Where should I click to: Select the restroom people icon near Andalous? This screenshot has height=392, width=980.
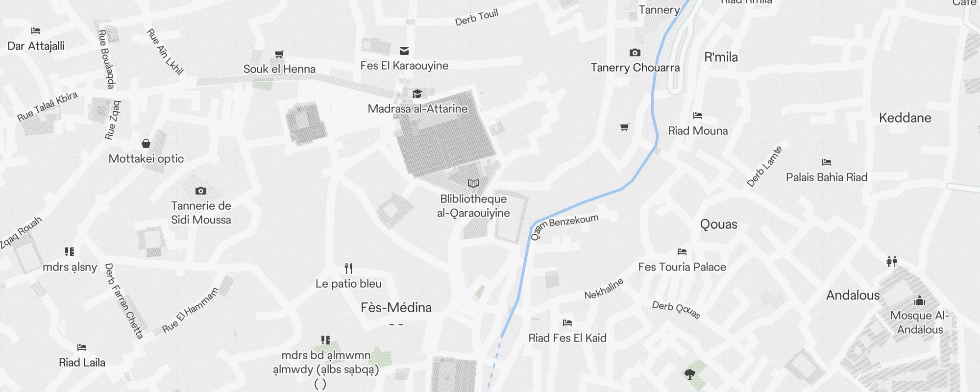tap(891, 261)
